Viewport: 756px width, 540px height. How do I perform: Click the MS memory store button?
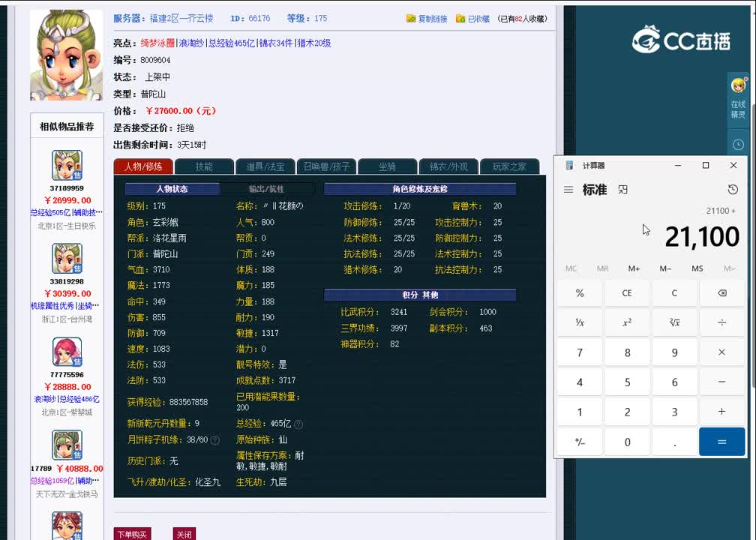pyautogui.click(x=697, y=268)
